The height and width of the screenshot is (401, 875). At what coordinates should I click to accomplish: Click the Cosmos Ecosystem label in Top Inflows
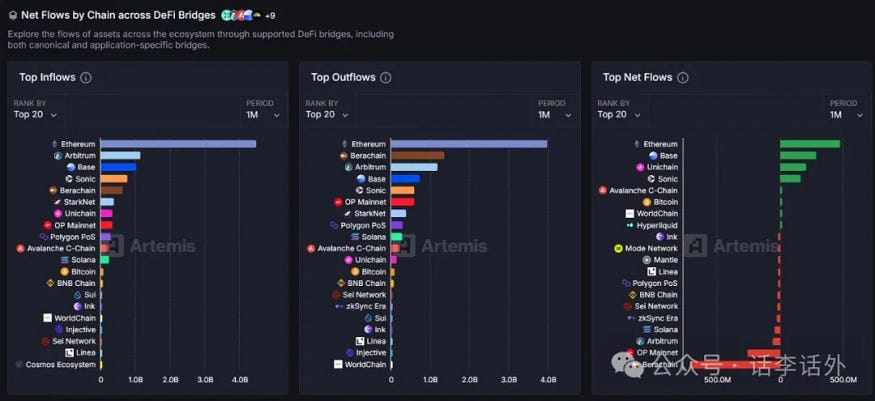coord(61,365)
